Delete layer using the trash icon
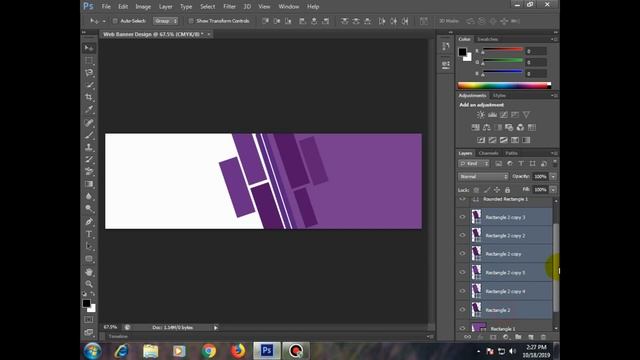 543,337
